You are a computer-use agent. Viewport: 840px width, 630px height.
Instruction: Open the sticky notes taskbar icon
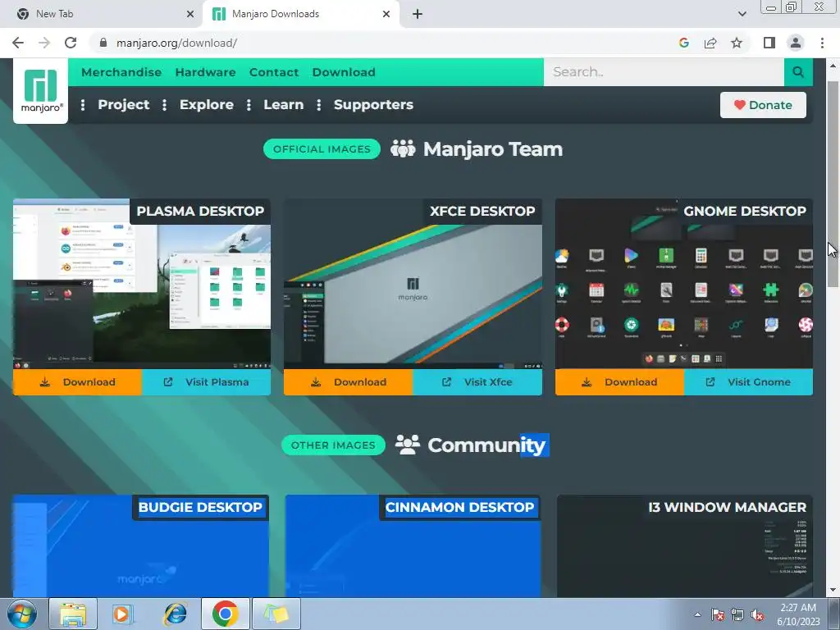pos(276,614)
